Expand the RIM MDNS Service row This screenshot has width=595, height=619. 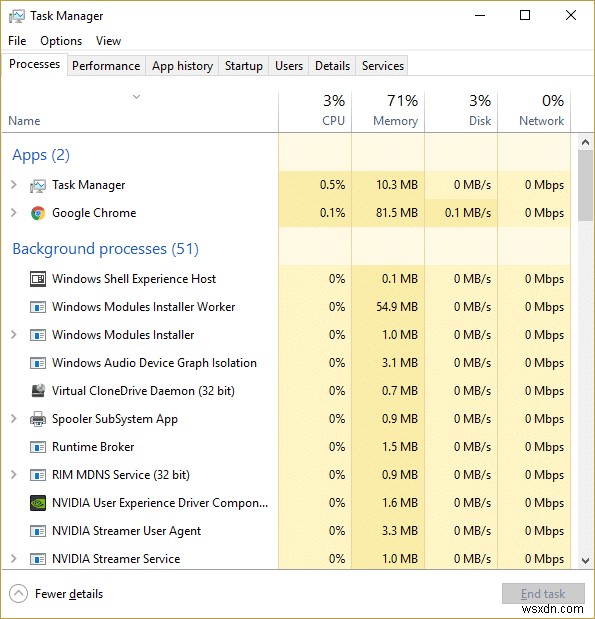[x=14, y=475]
